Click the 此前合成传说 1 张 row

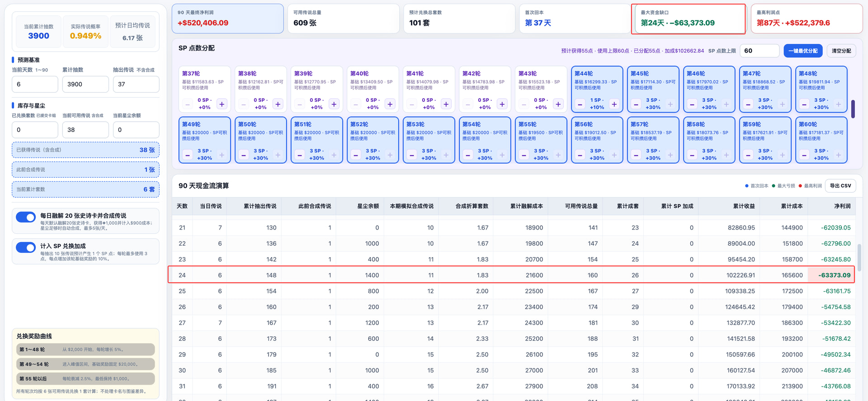click(x=85, y=170)
